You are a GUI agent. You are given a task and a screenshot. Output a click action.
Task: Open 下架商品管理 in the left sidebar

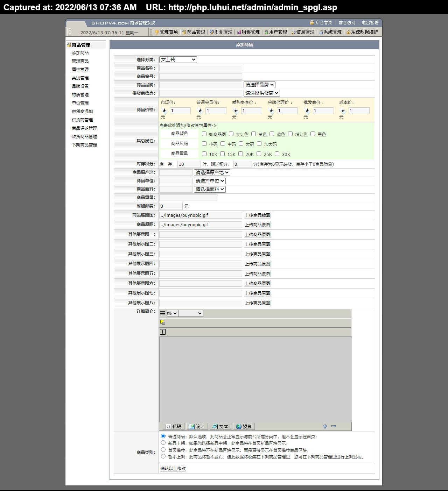pos(84,145)
